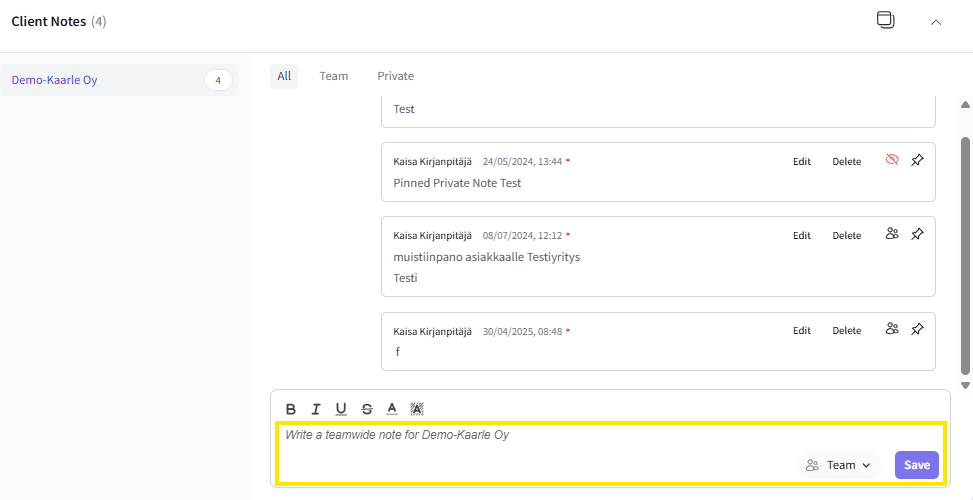
Task: Toggle team visibility on the 08/07/2024 note
Action: pyautogui.click(x=892, y=234)
